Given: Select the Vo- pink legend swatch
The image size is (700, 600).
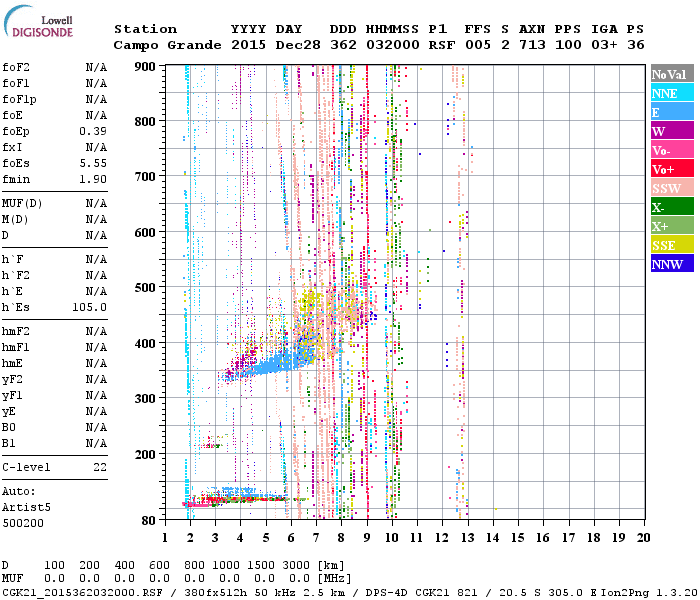Looking at the screenshot, I should (672, 150).
